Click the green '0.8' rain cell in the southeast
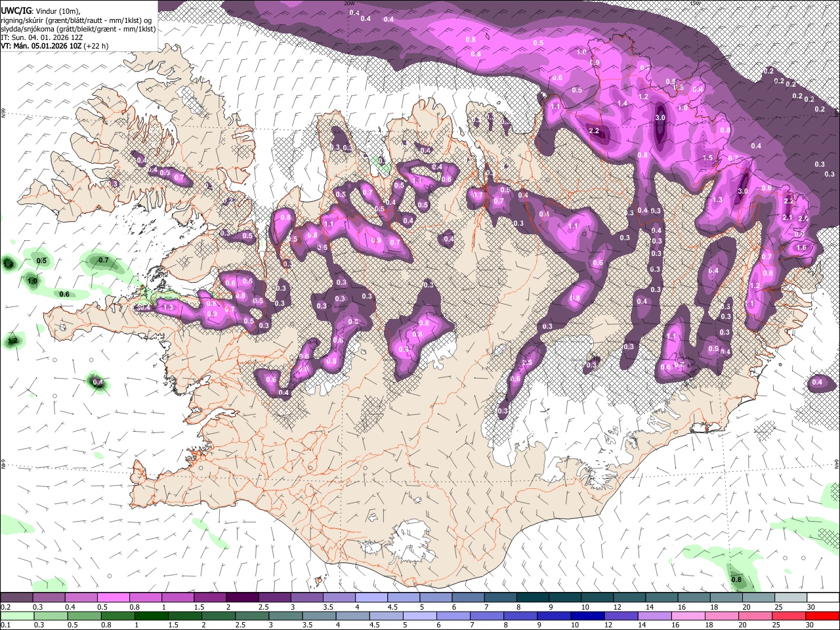Viewport: 840px width, 630px height. coord(736,579)
